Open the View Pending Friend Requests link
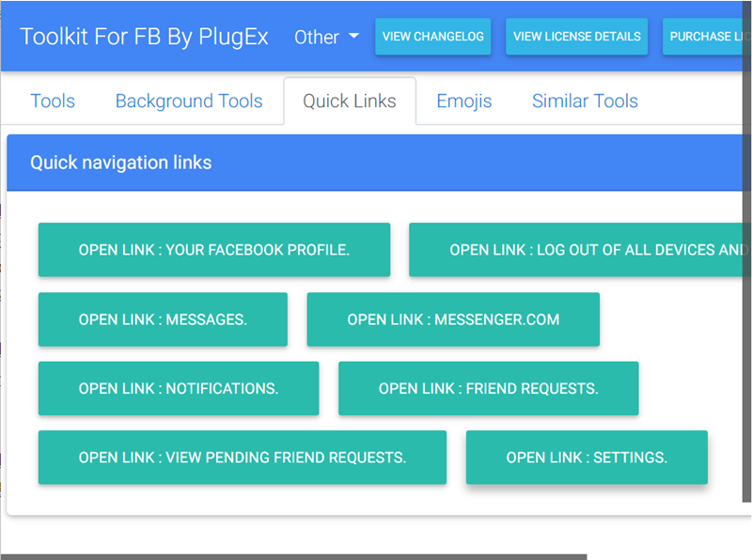The image size is (752, 560). click(243, 458)
